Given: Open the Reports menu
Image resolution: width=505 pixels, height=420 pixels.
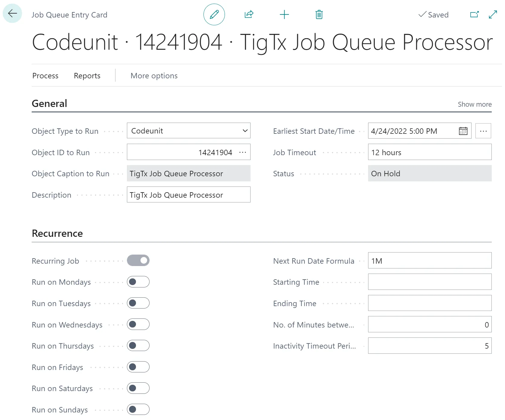Looking at the screenshot, I should click(87, 76).
